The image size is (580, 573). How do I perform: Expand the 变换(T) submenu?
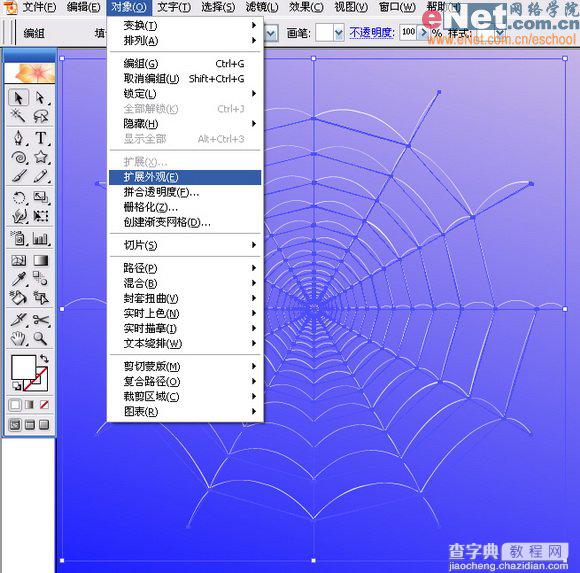point(185,26)
